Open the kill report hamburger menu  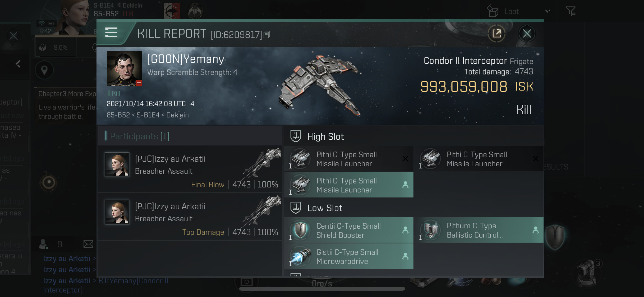pyautogui.click(x=111, y=33)
